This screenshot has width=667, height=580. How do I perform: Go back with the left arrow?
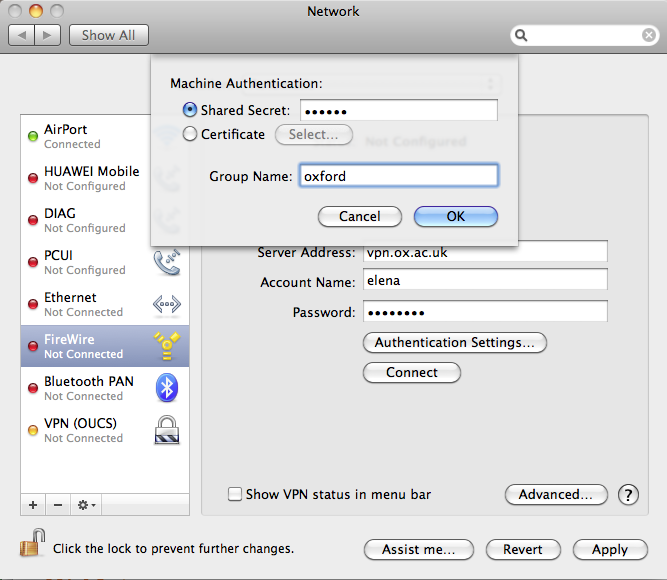pos(21,35)
